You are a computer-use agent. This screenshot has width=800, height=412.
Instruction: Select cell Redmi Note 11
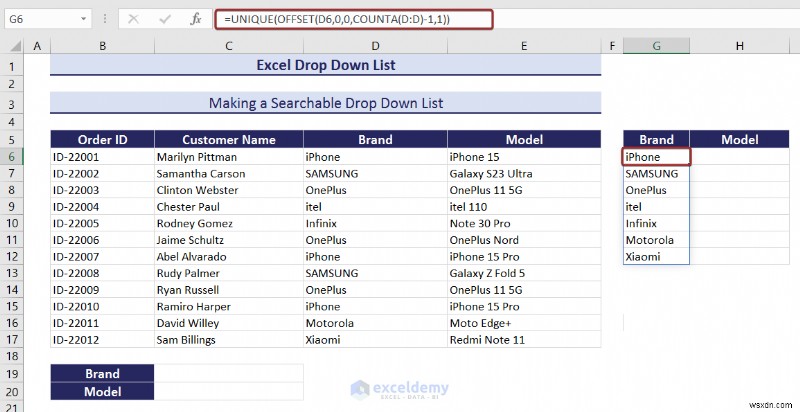click(524, 340)
